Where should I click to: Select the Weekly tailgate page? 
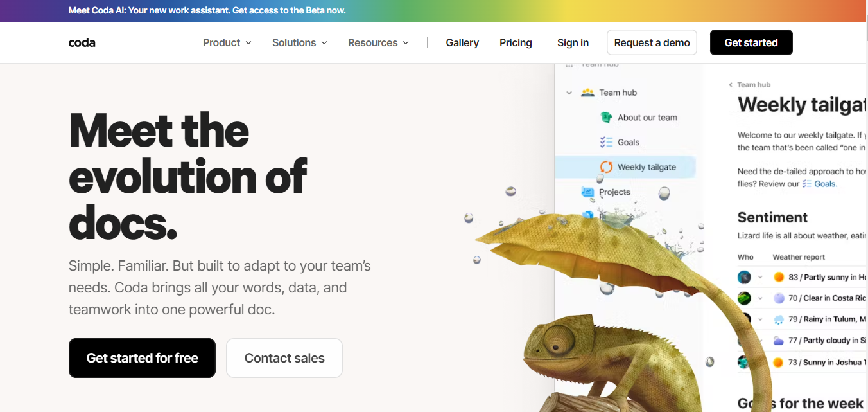[x=626, y=167]
